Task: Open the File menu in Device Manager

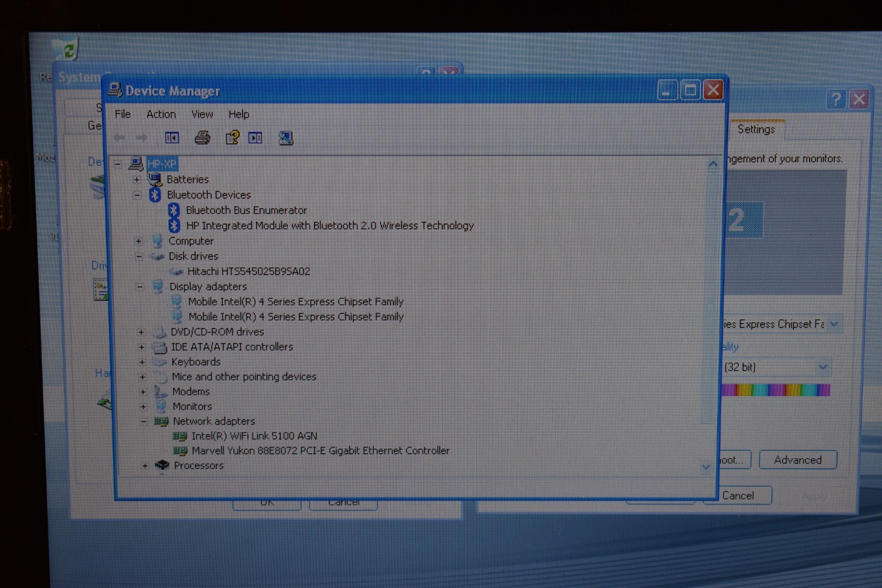Action: pos(122,114)
